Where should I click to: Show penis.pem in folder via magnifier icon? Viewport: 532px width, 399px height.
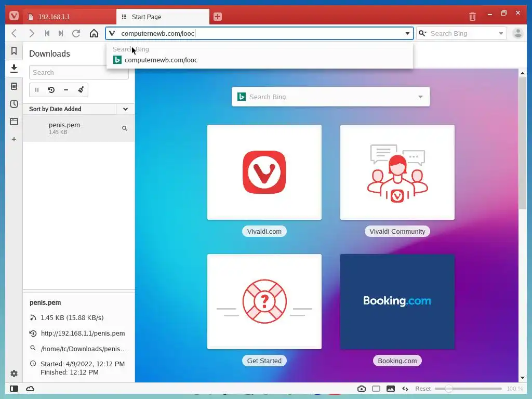tap(125, 128)
